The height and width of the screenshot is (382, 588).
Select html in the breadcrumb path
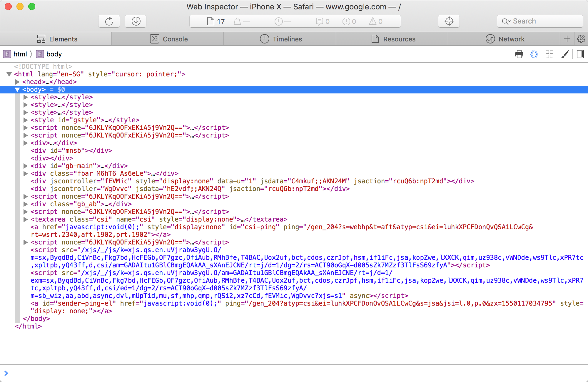point(17,54)
